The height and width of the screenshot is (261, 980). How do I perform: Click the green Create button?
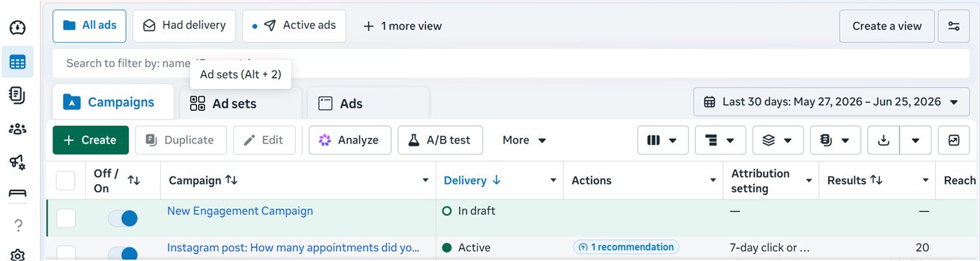[90, 140]
